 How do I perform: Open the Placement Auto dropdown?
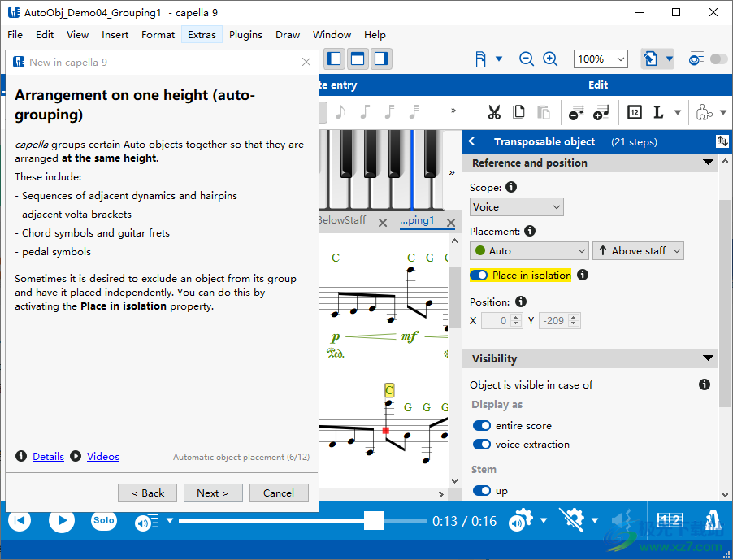pyautogui.click(x=529, y=251)
